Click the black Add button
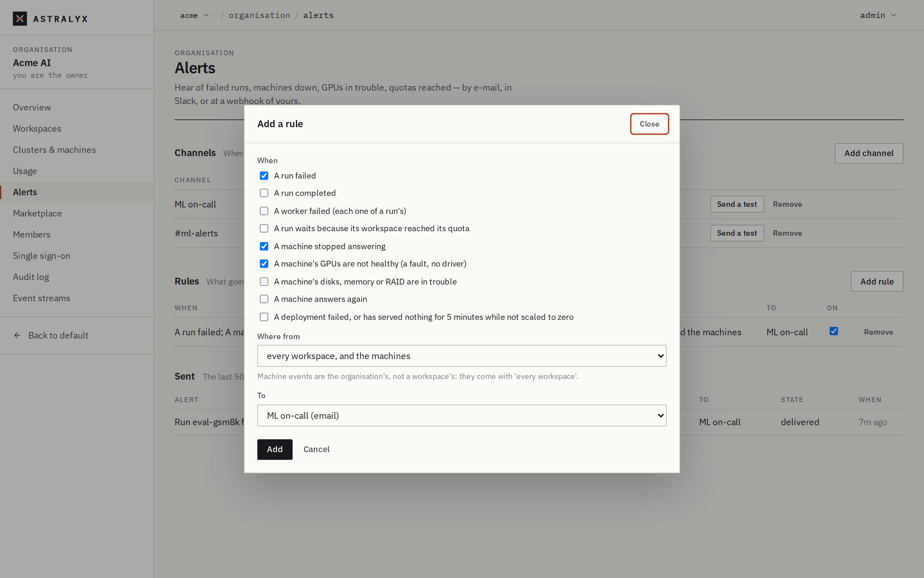Viewport: 924px width, 578px height. pos(275,449)
